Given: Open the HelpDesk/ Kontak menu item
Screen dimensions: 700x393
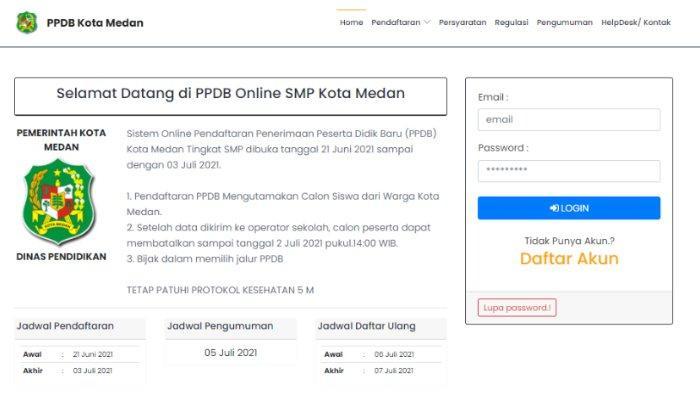Looking at the screenshot, I should tap(636, 22).
